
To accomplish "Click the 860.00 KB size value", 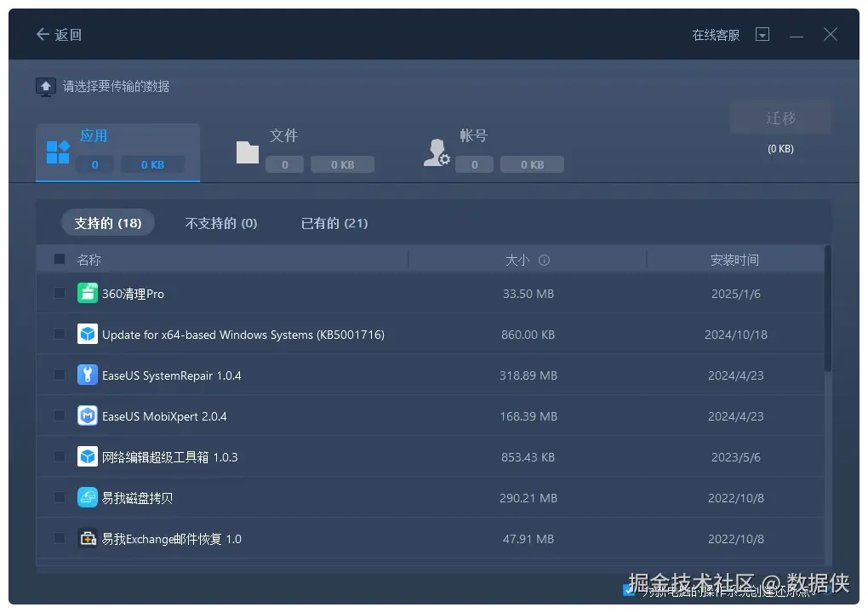I will coord(528,335).
